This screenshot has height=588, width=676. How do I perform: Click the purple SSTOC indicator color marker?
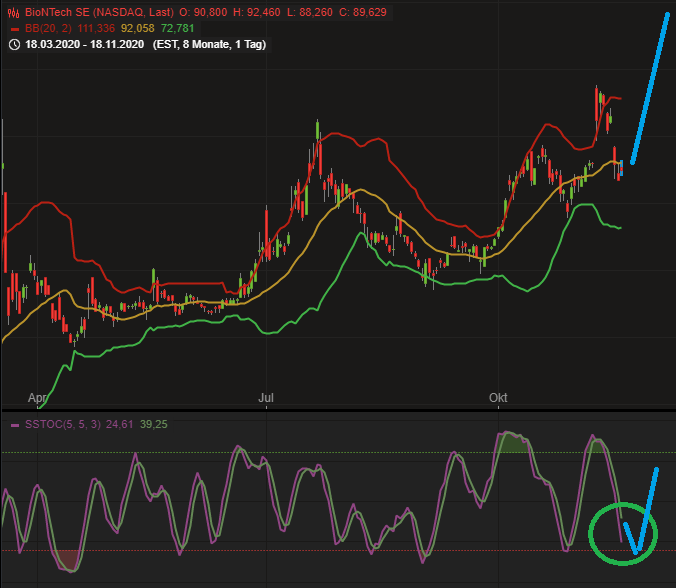pos(15,425)
